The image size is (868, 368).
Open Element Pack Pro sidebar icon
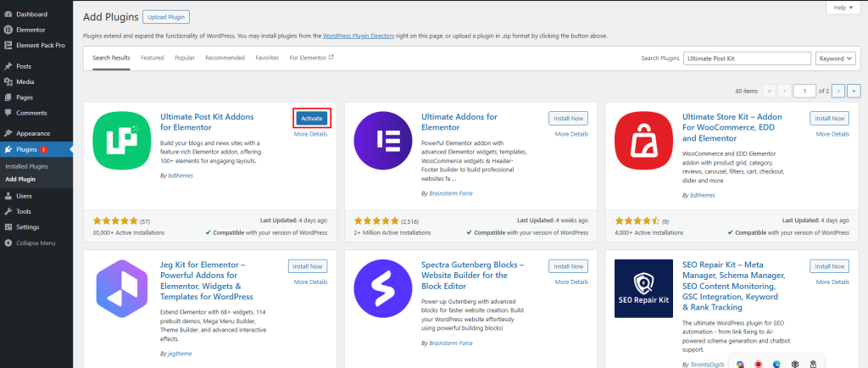tap(8, 46)
